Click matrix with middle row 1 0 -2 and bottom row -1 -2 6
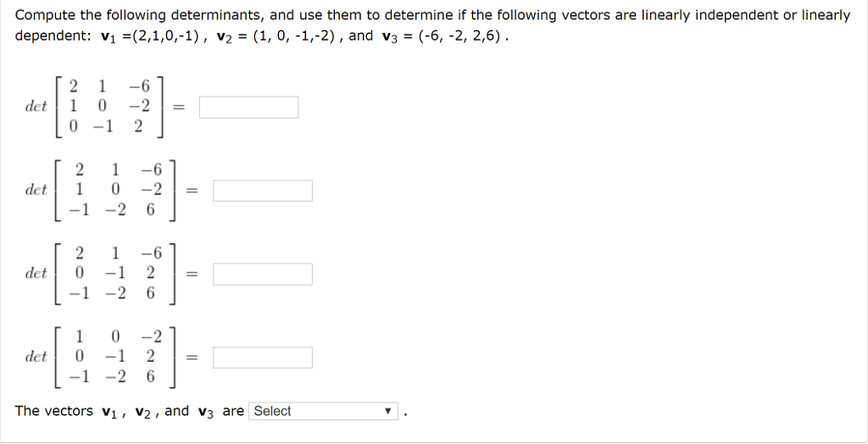This screenshot has width=868, height=444. pos(115,191)
